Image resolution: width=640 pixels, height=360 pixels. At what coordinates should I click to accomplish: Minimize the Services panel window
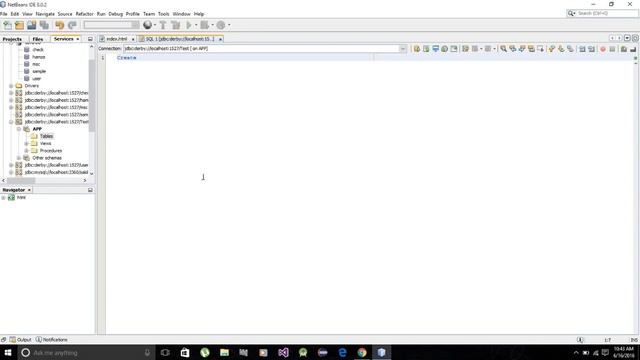coord(90,39)
